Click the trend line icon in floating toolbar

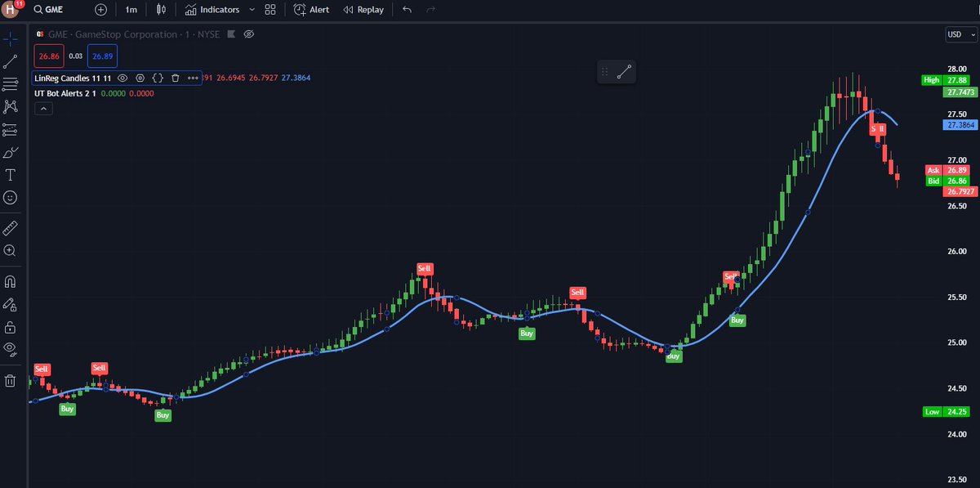[x=625, y=72]
